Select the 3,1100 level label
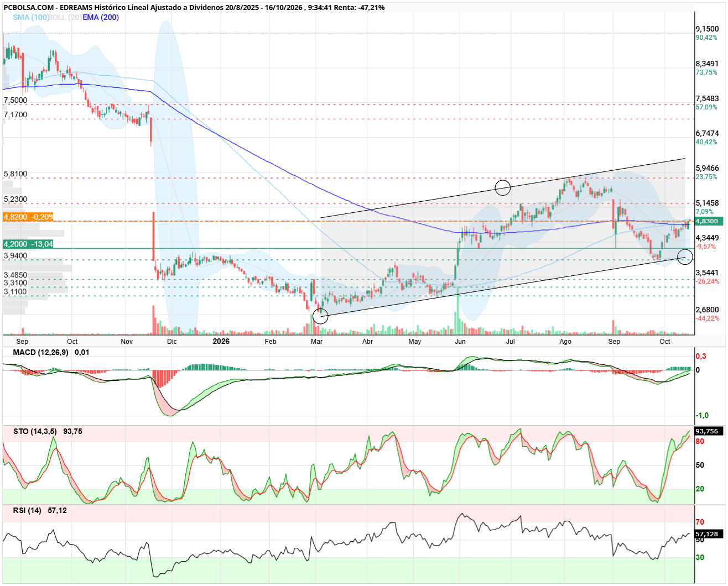The height and width of the screenshot is (586, 728). [15, 292]
